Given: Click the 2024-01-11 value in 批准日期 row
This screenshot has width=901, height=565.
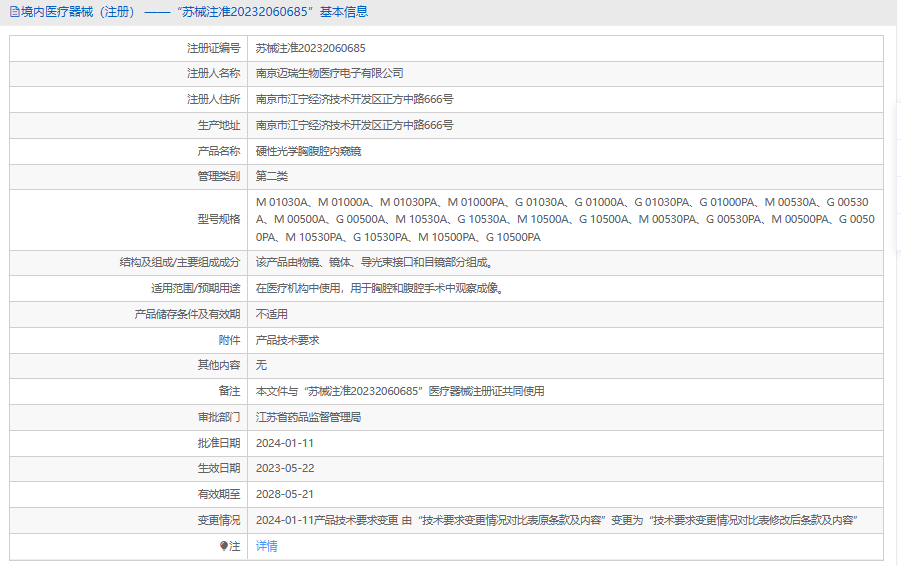Looking at the screenshot, I should click(284, 443).
